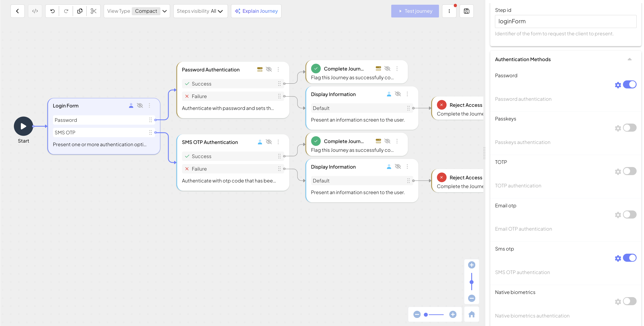This screenshot has height=326, width=644.
Task: Enable the Passkeys toggle
Action: 629,128
